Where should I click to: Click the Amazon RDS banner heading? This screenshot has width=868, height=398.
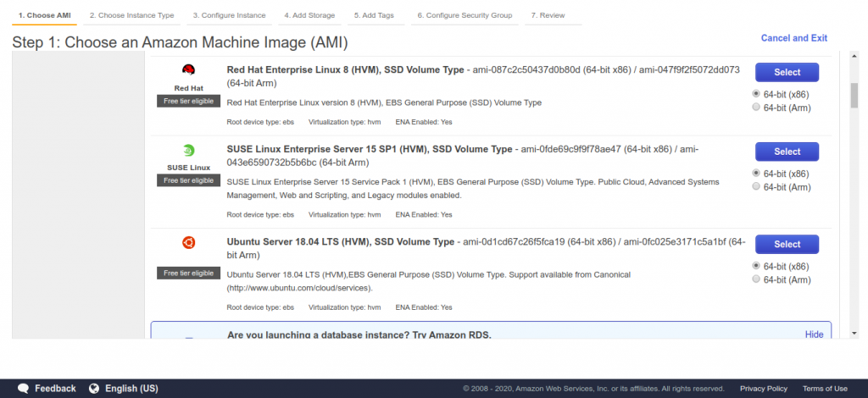tap(359, 335)
